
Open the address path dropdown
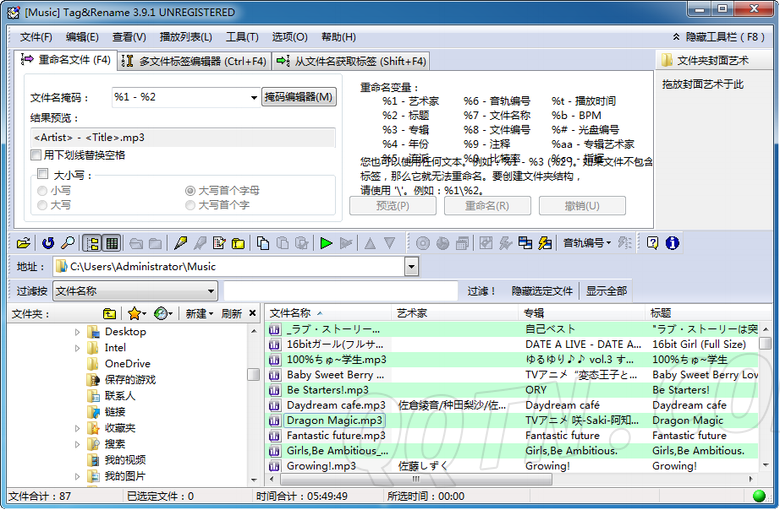411,267
